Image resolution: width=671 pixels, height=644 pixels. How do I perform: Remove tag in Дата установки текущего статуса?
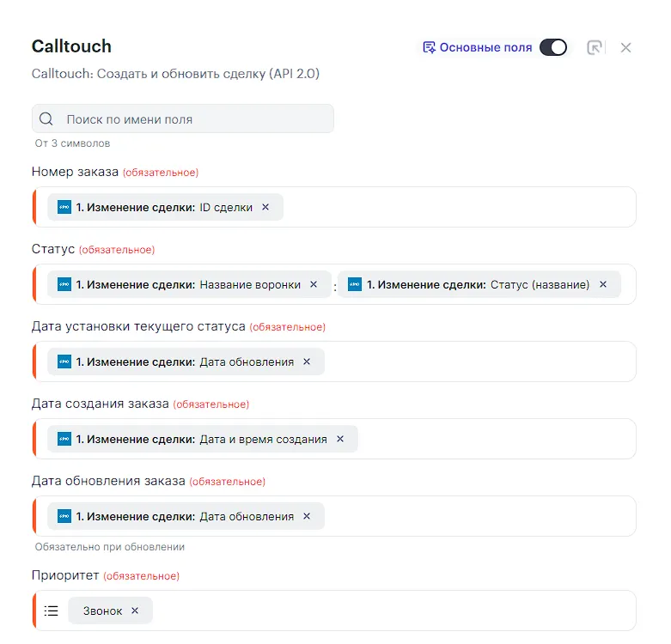[x=307, y=362]
